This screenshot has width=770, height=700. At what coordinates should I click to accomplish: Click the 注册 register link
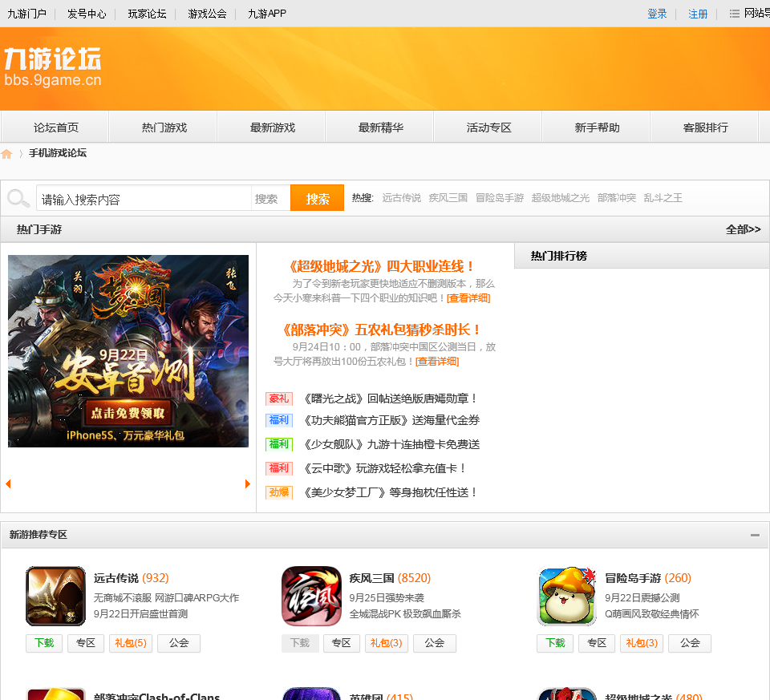click(697, 14)
